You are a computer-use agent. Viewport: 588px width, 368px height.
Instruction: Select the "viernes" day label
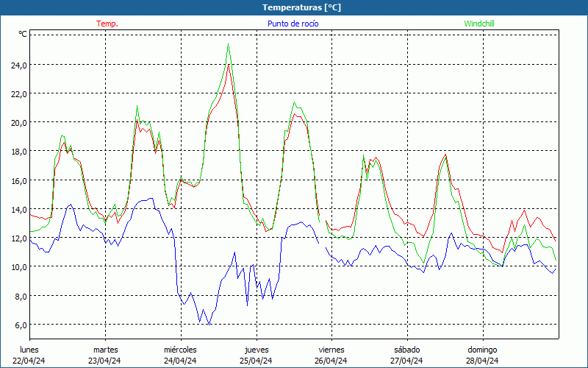331,350
